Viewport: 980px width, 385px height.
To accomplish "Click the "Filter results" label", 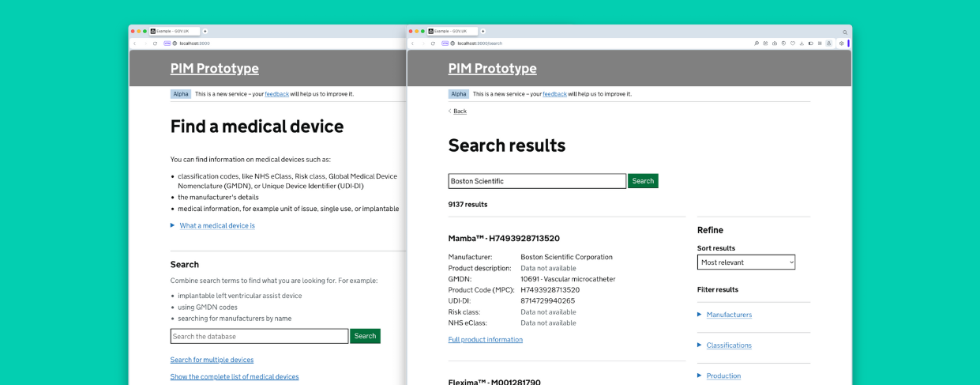I will (x=718, y=290).
